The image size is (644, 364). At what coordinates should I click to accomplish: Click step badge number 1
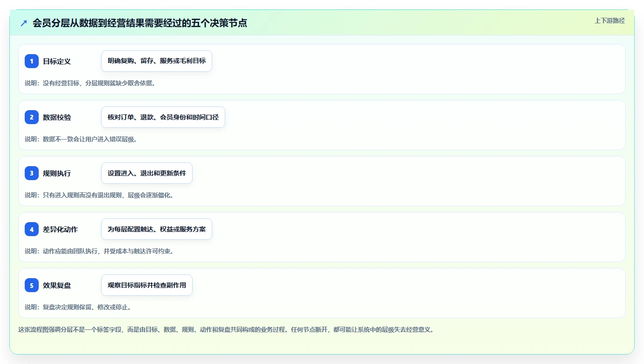(x=32, y=61)
